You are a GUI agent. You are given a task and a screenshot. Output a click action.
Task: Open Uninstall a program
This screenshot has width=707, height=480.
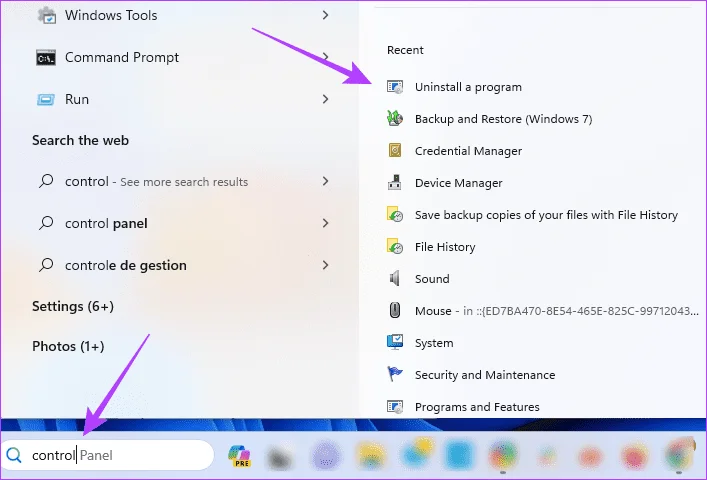click(468, 87)
